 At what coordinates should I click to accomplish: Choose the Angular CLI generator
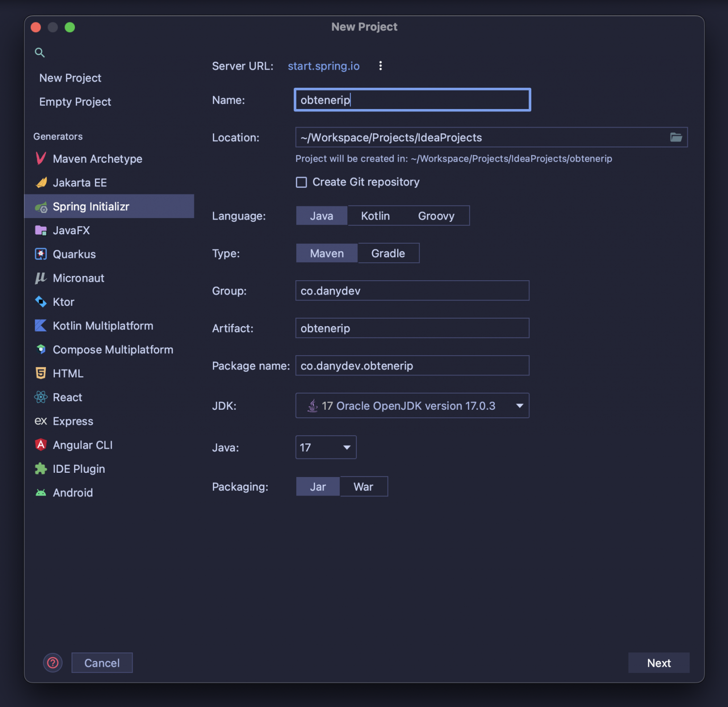pyautogui.click(x=82, y=445)
